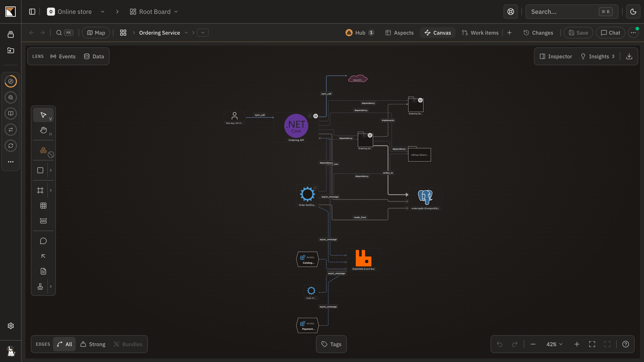Select the frame tool
This screenshot has height=362, width=644.
click(40, 190)
